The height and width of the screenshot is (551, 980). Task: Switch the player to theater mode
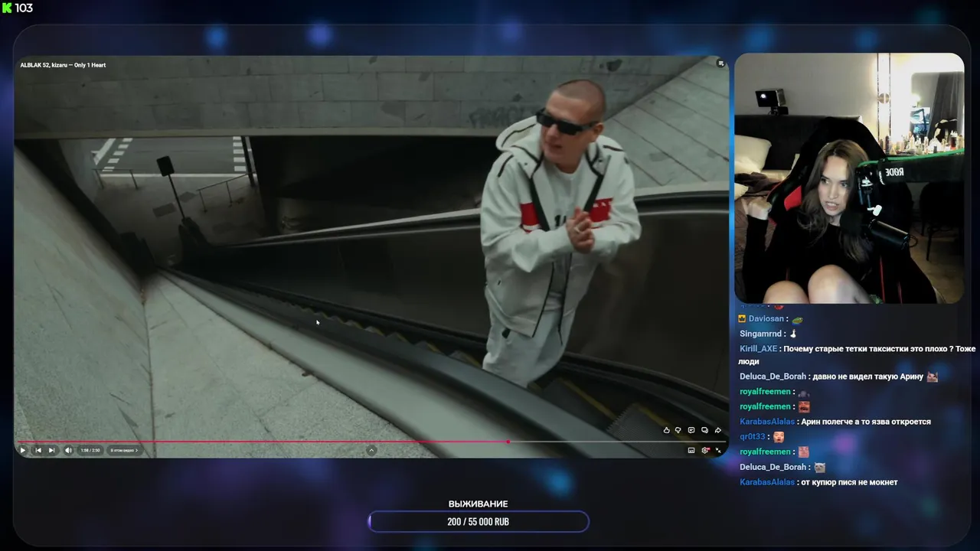pyautogui.click(x=691, y=450)
